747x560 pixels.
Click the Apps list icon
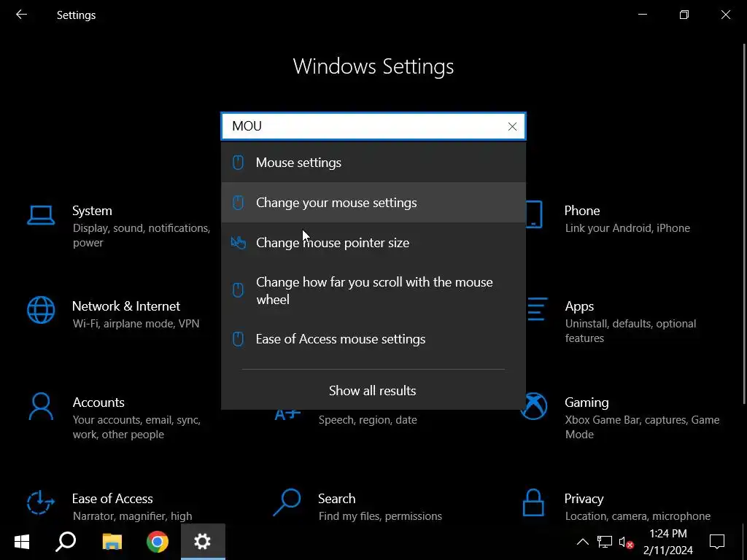coord(537,309)
